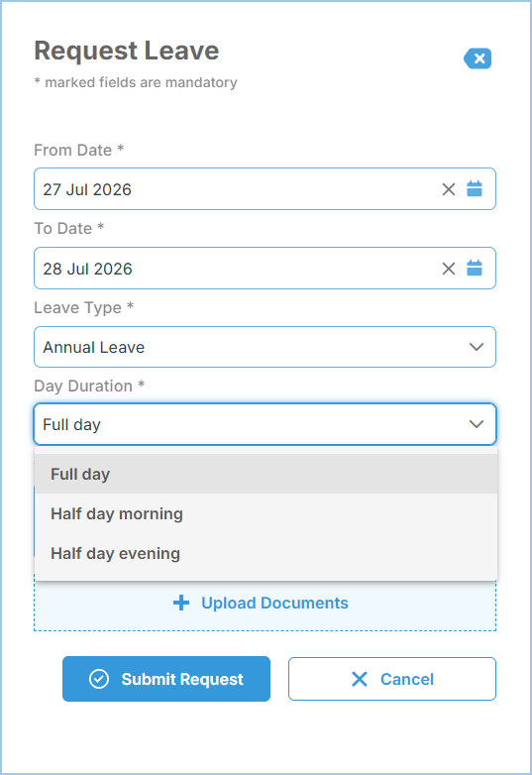Submit the leave request
Image resolution: width=532 pixels, height=775 pixels.
click(166, 679)
